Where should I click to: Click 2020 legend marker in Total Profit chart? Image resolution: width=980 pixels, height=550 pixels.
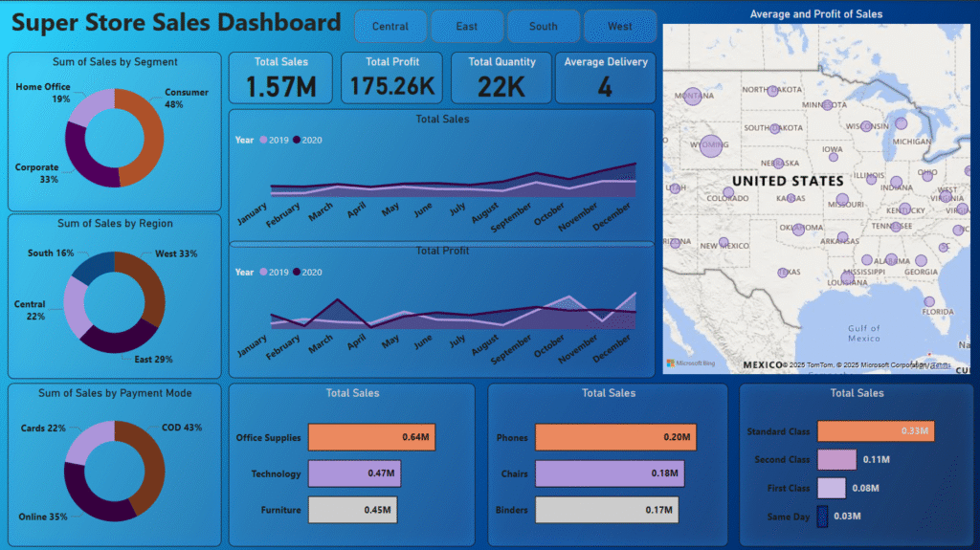[x=298, y=273]
